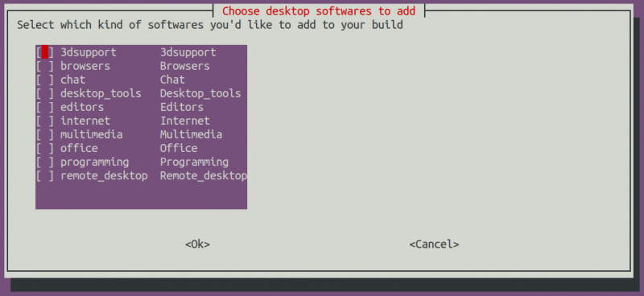Screen dimensions: 644x296
Task: Click the lowercase 'remote_desktop' tag text
Action: pyautogui.click(x=104, y=175)
